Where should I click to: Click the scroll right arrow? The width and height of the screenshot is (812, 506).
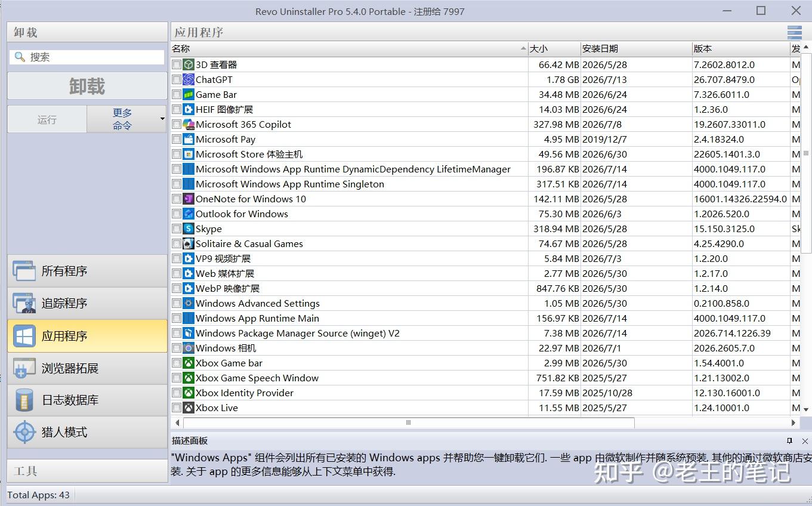[x=794, y=422]
